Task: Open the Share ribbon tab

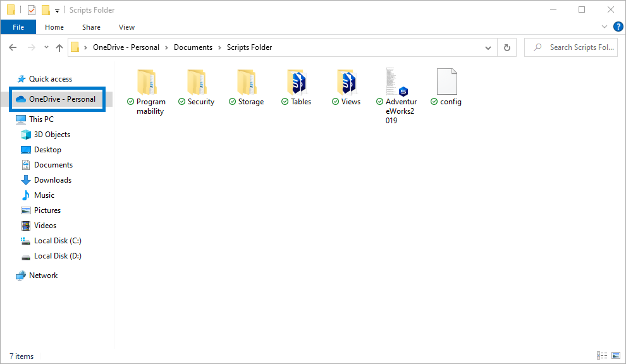Action: click(92, 27)
